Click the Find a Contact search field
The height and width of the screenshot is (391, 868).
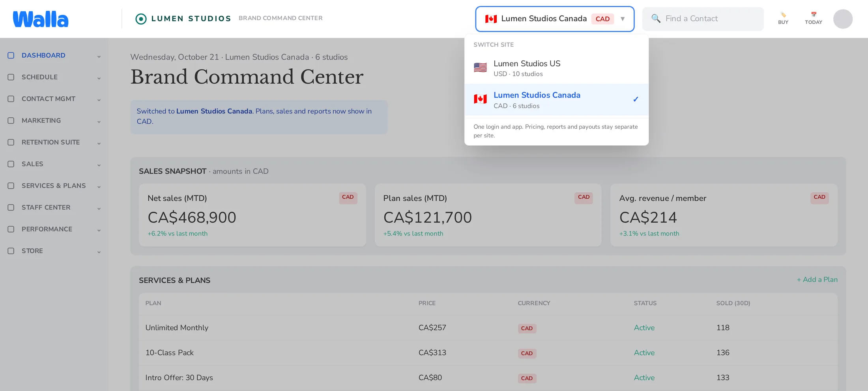click(x=703, y=19)
